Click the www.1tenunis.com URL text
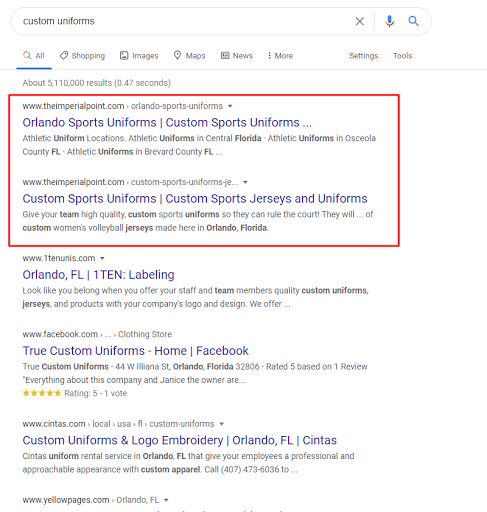Viewport: 487px width, 512px height. coord(59,258)
